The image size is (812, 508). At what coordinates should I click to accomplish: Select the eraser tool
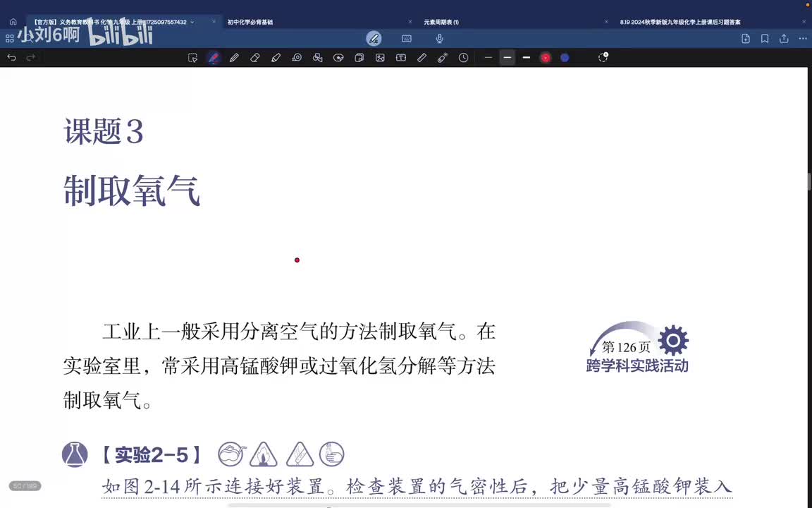254,58
